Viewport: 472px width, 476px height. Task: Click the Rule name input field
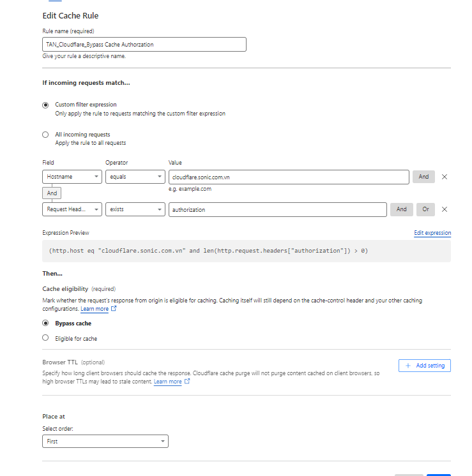pyautogui.click(x=144, y=45)
